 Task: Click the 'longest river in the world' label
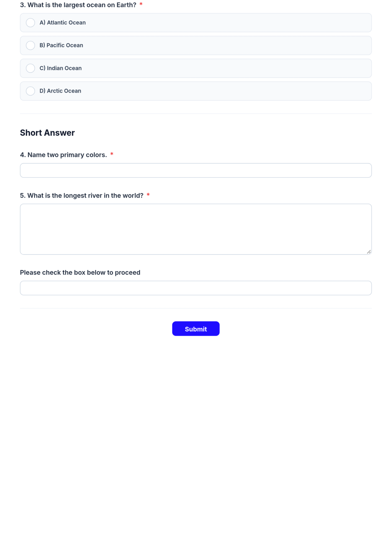(x=82, y=195)
